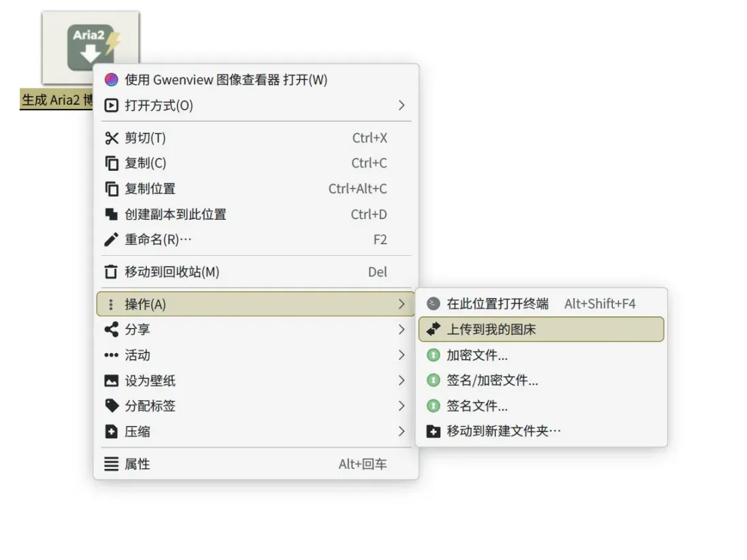Click the share icon beside 分享
The width and height of the screenshot is (747, 560).
point(111,330)
